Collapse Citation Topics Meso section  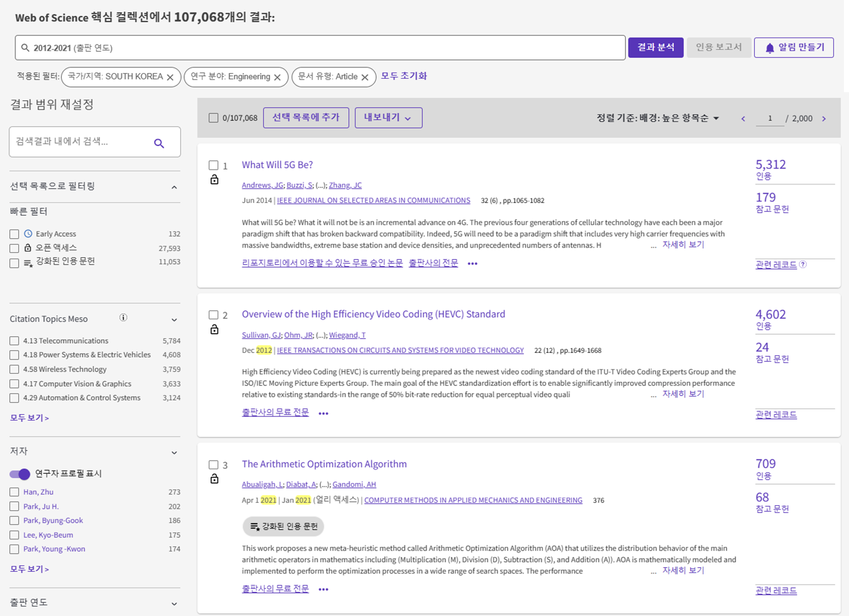(174, 320)
